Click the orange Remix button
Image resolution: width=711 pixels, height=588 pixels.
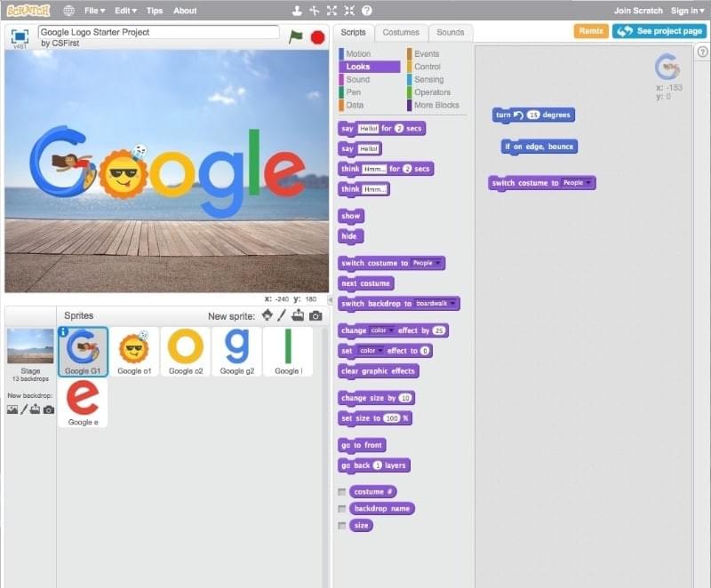tap(591, 31)
